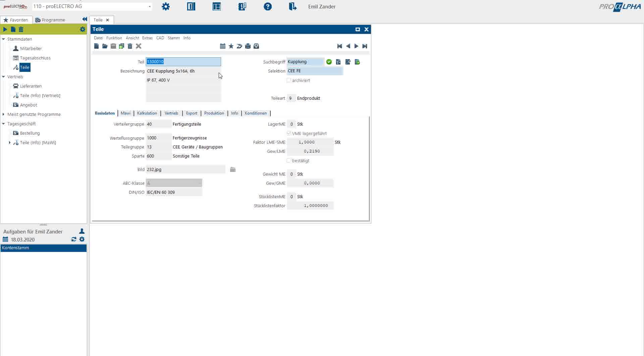
Task: Select the Kontenstamm task entry
Action: 44,248
